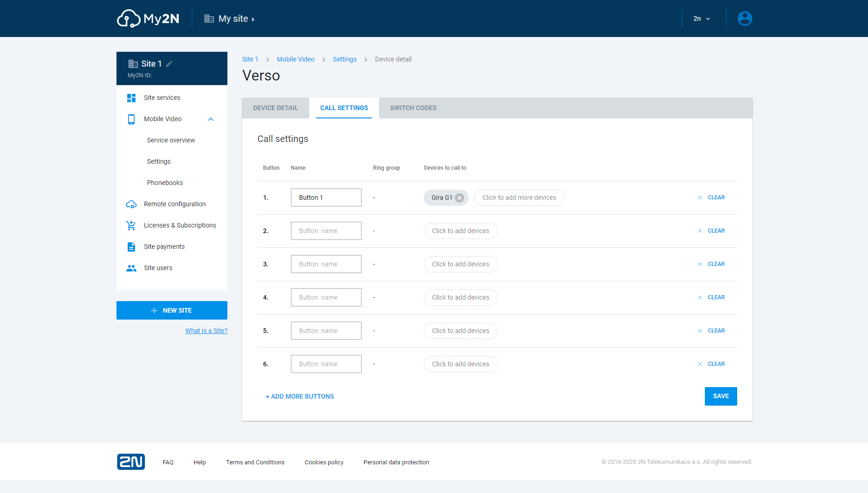Open Phonebooks in the sidebar
The height and width of the screenshot is (493, 868).
click(x=165, y=183)
